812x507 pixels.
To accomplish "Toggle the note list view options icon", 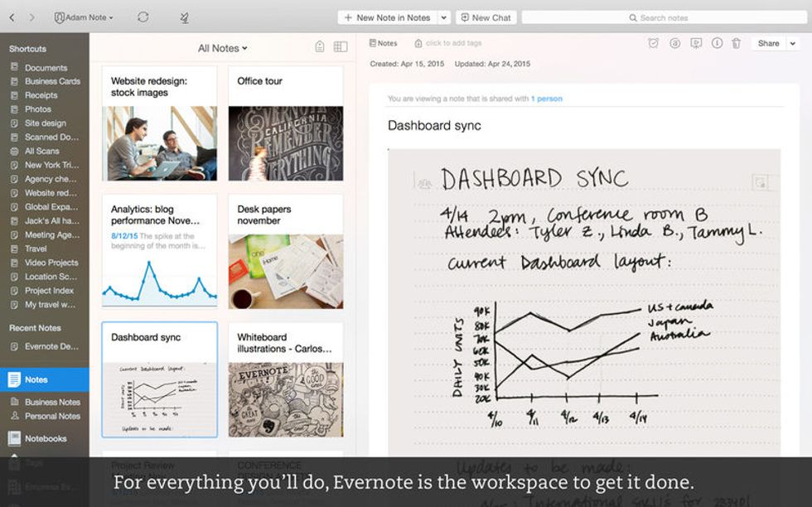I will pos(341,47).
